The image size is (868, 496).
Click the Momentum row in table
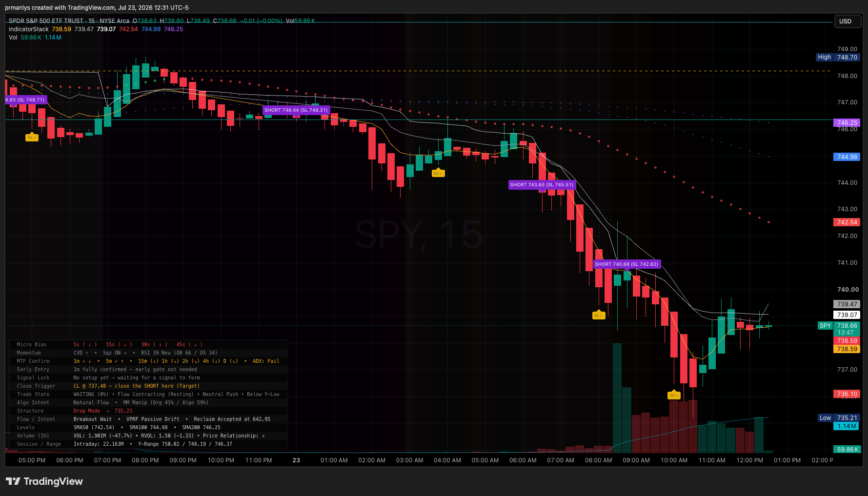click(x=148, y=353)
